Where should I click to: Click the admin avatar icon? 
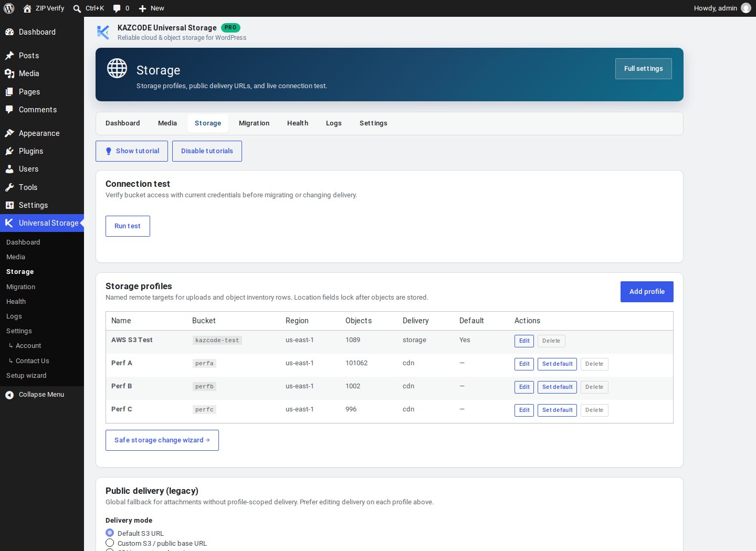tap(746, 8)
